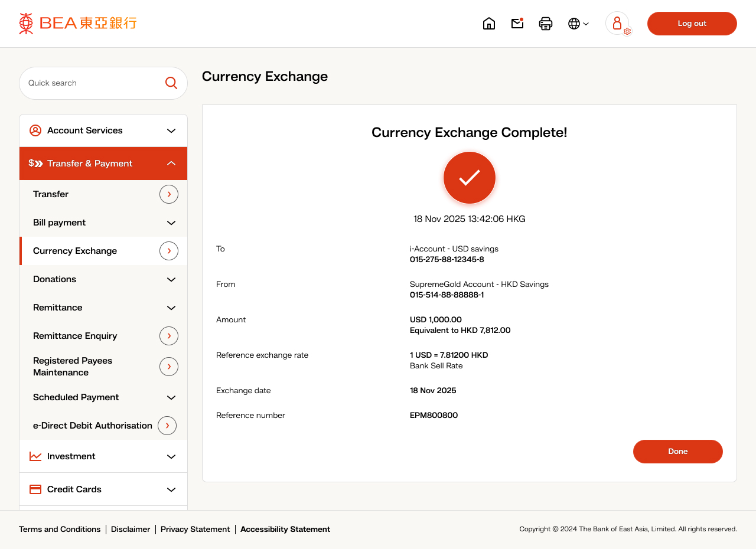The image size is (756, 549).
Task: Expand the Investment section
Action: pos(103,456)
